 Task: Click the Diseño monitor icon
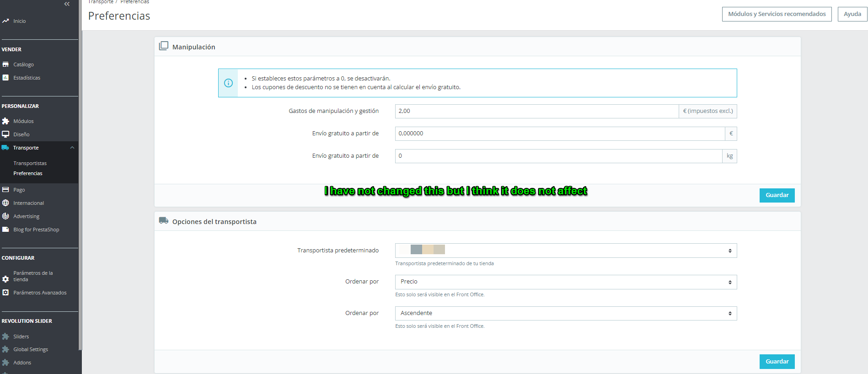5,134
